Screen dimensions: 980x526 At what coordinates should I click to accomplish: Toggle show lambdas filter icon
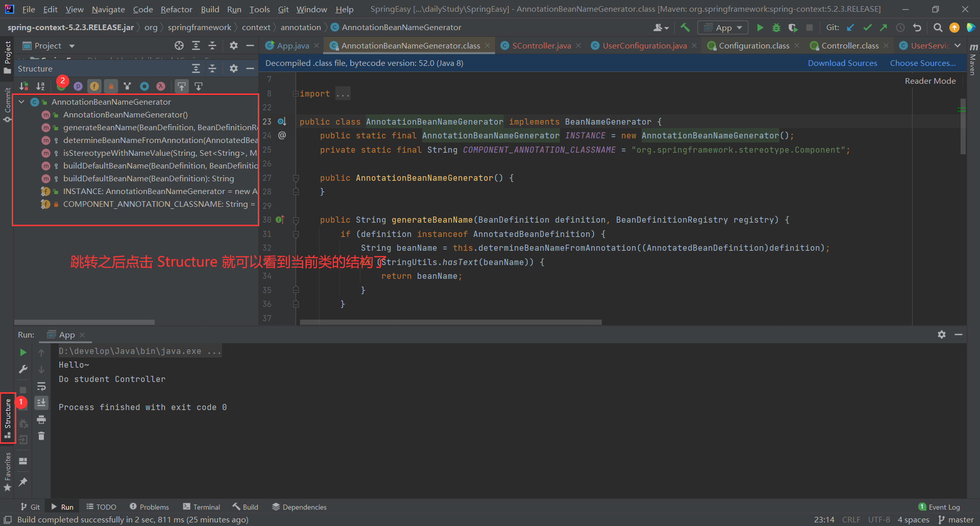[161, 86]
